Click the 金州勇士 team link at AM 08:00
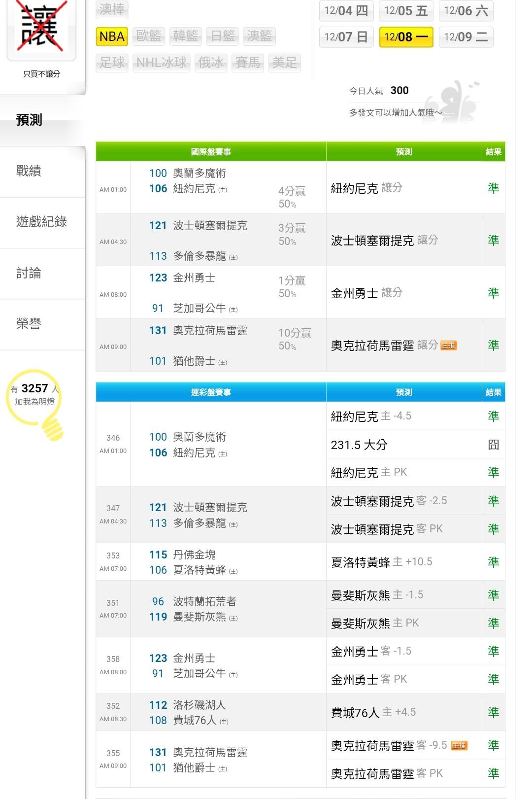Screen dimensions: 532x799 (194, 278)
